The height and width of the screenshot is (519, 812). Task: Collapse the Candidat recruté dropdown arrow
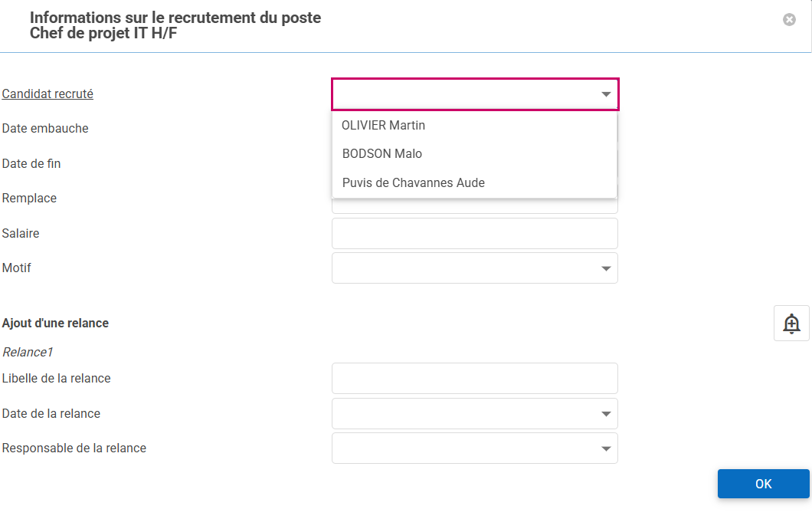click(606, 94)
